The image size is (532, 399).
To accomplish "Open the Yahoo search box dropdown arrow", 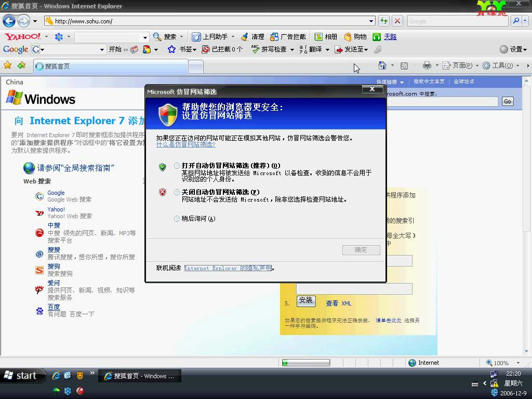I will coord(145,37).
